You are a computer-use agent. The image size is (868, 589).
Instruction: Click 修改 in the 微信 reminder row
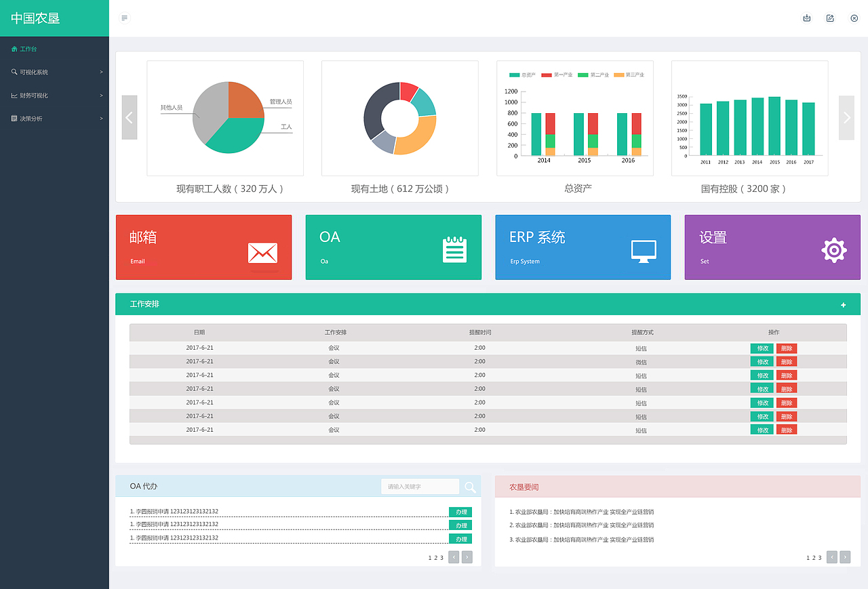762,362
